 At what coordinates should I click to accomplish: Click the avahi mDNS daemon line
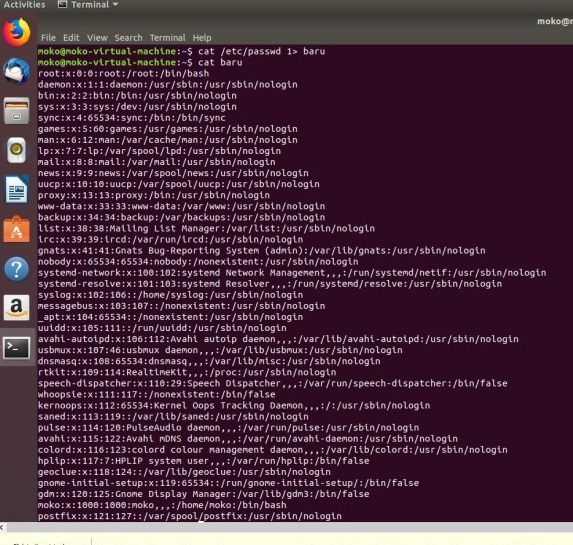pos(248,439)
